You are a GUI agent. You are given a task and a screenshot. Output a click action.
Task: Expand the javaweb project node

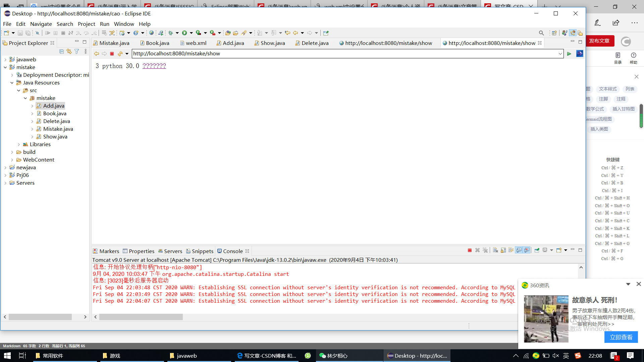pos(5,60)
